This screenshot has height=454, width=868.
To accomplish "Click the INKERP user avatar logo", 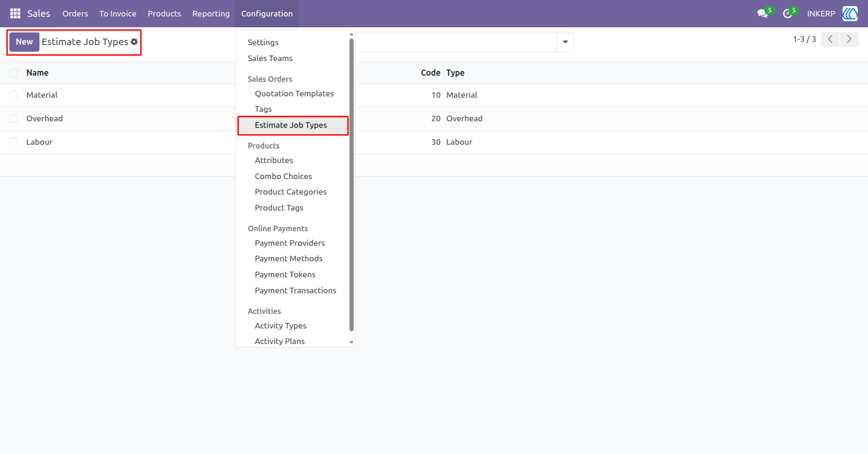I will click(x=850, y=14).
